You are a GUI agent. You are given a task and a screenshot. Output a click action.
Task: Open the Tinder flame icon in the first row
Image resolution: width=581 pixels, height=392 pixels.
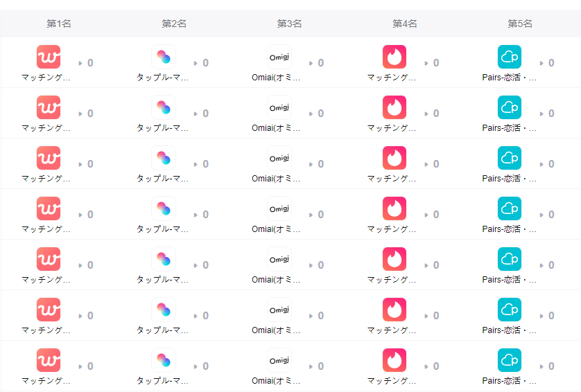coord(394,57)
